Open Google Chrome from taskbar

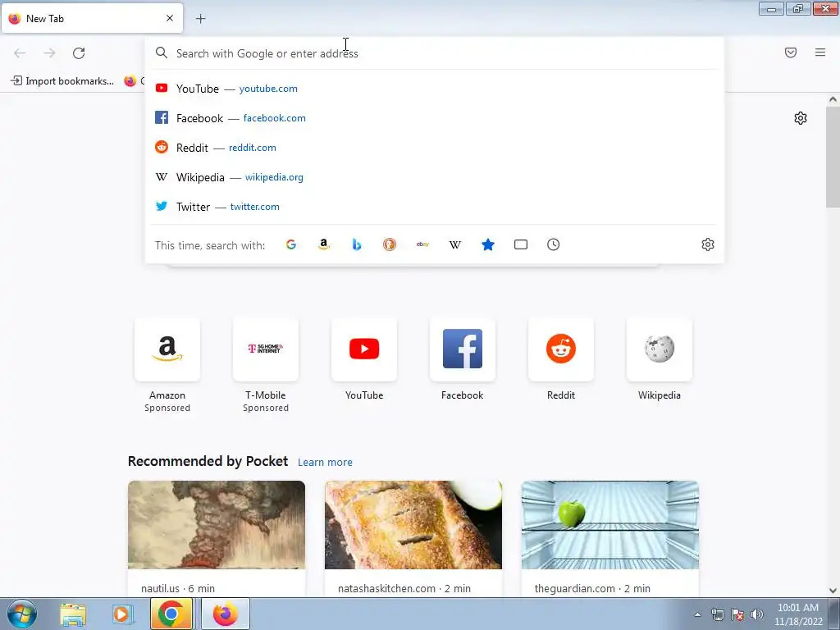pyautogui.click(x=171, y=614)
